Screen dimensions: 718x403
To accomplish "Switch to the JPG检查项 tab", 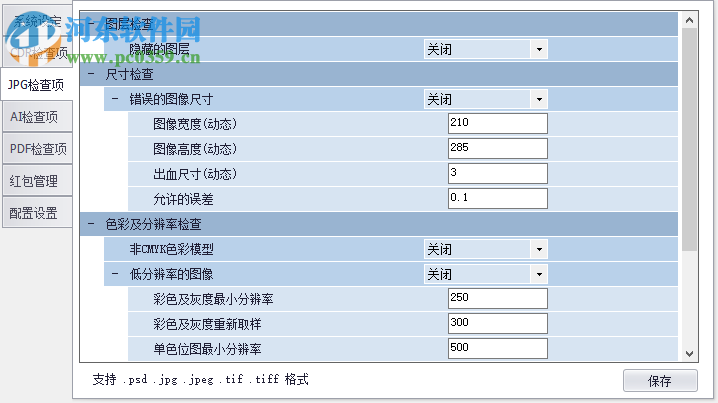I will pos(36,85).
